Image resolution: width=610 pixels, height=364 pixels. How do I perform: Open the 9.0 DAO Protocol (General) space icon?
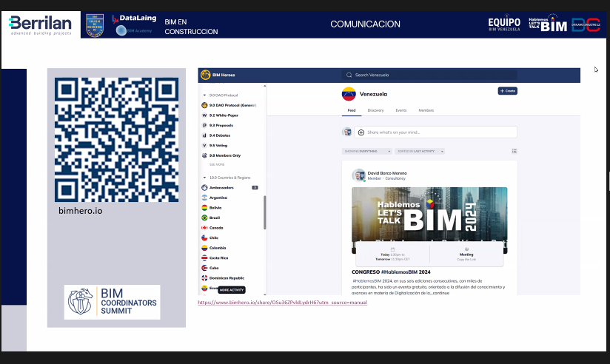tap(204, 105)
